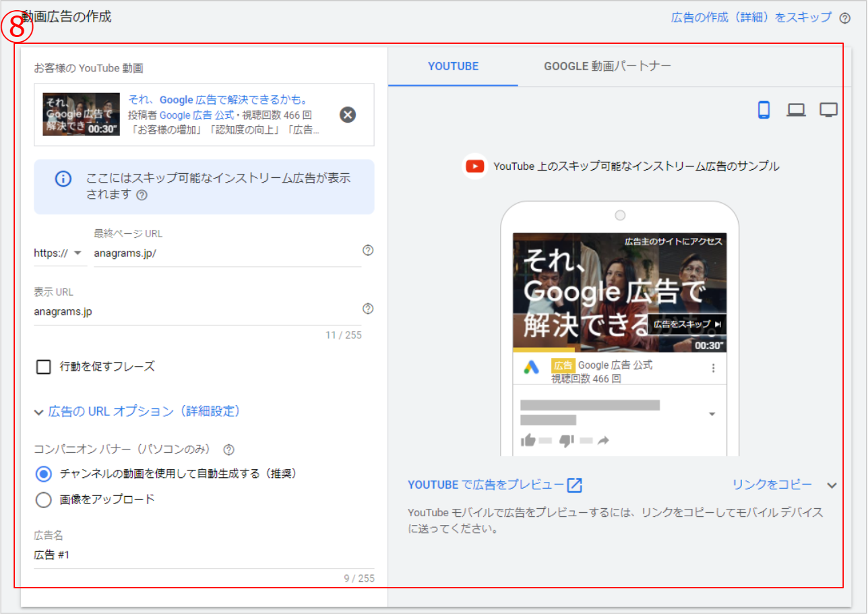Select auto-generate from channel videos option
Viewport: 868px width, 614px height.
44,474
